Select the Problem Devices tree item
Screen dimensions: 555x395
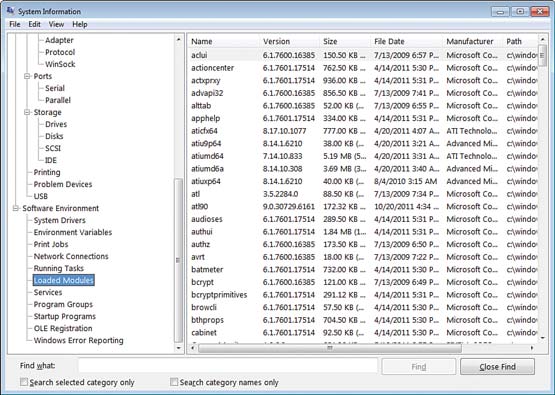pos(63,184)
